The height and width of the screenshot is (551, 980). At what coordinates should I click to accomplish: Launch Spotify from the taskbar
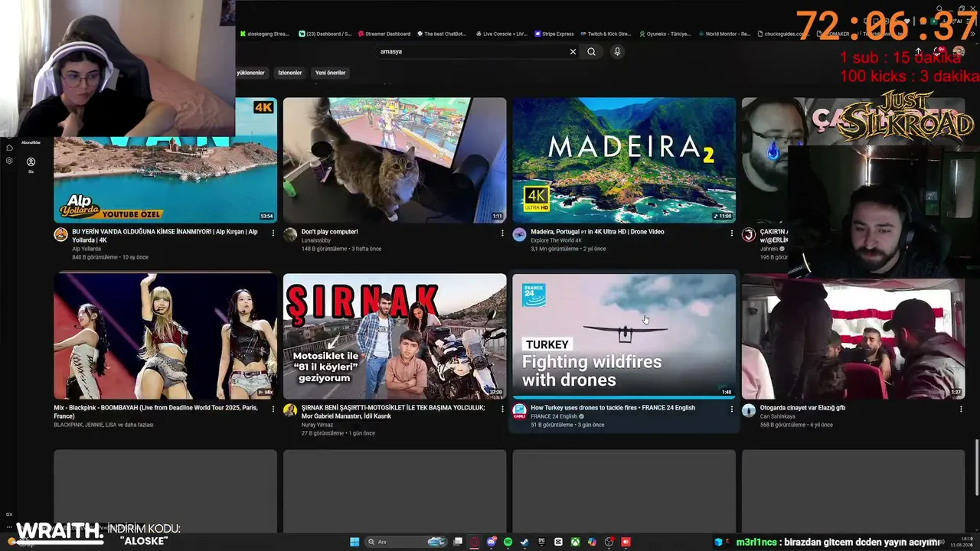[508, 542]
